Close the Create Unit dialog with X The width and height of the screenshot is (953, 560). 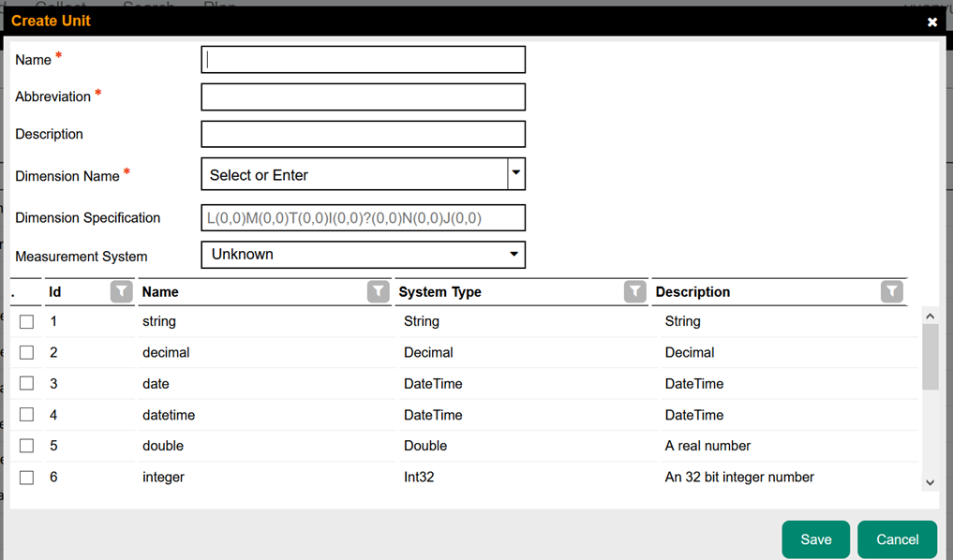pos(932,22)
